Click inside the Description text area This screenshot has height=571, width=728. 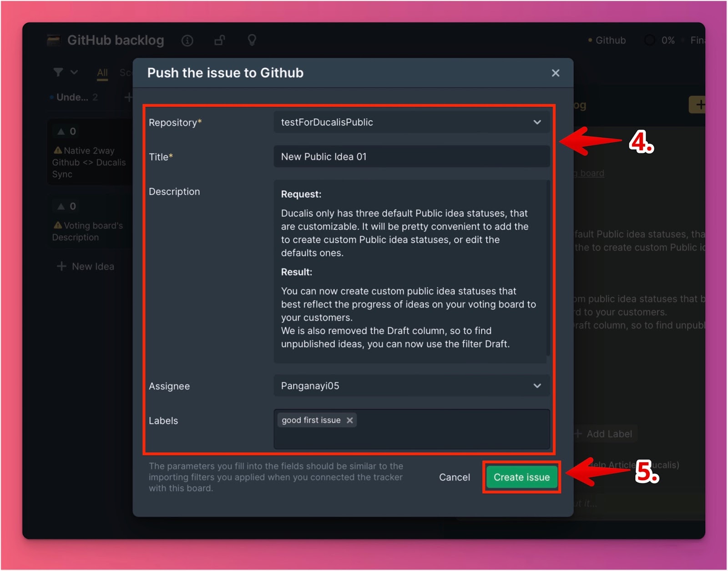(x=411, y=271)
